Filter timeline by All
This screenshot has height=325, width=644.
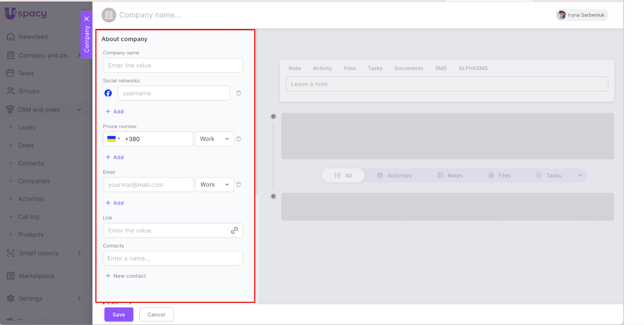click(x=343, y=176)
